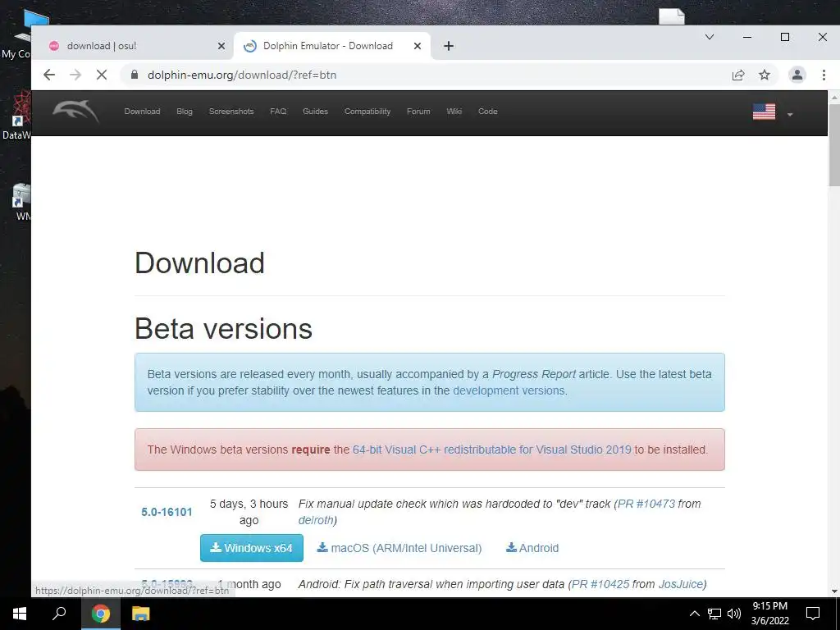Download macOS (ARM/Intel Universal) build
The image size is (840, 630).
[x=399, y=548]
